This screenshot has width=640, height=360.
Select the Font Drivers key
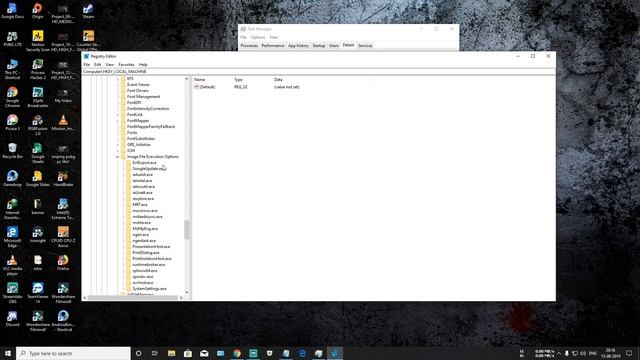click(x=138, y=91)
